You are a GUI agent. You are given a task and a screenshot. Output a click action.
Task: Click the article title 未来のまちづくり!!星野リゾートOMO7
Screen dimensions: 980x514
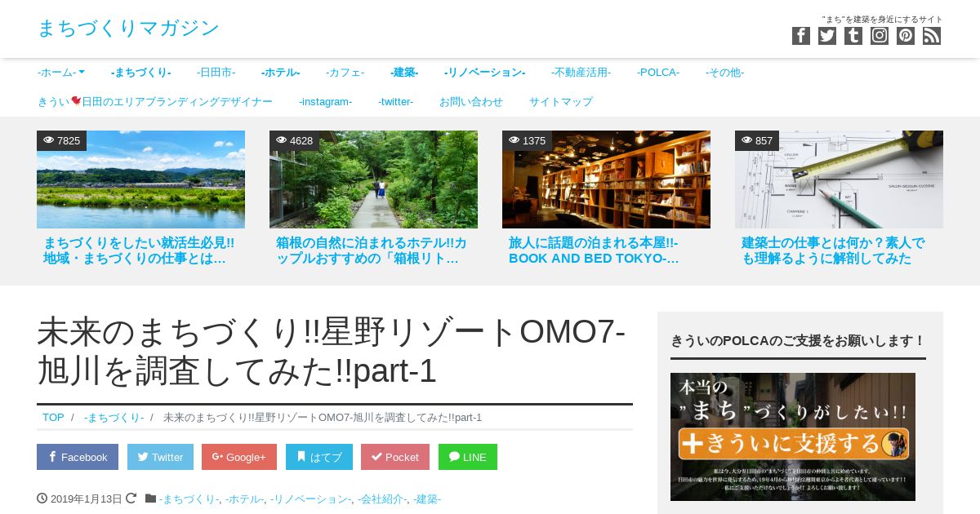coord(331,351)
